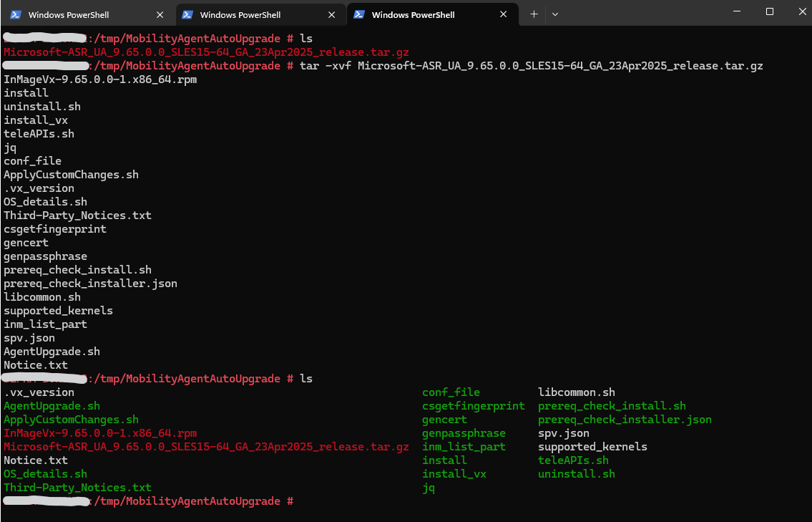812x522 pixels.
Task: Click green 'ApplyCustomChanges.sh' in the ls listing
Action: pos(71,420)
